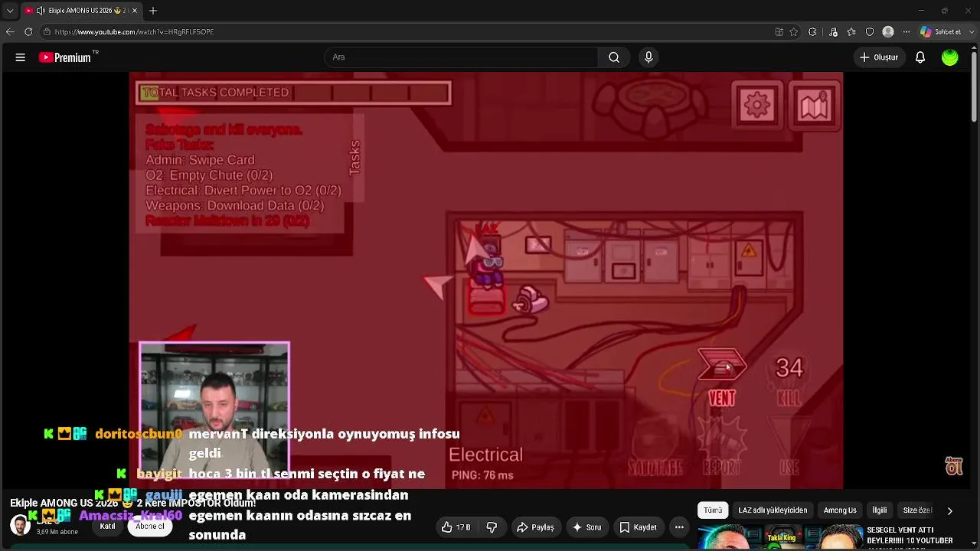This screenshot has height=551, width=980.
Task: Dislike the video
Action: point(492,527)
